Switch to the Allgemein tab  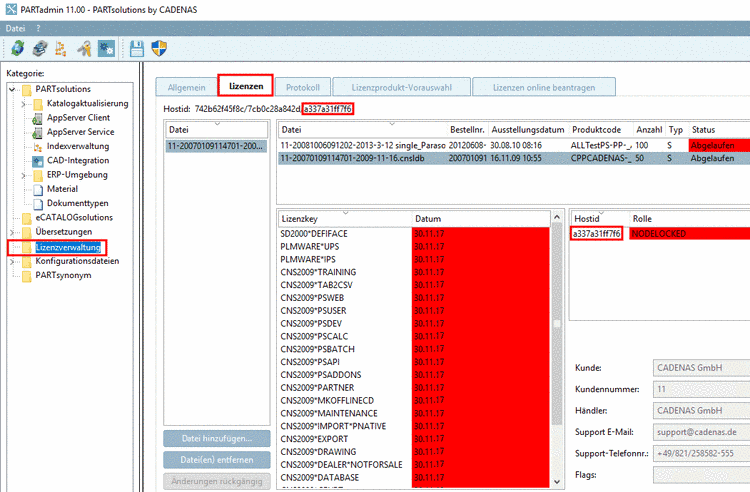point(186,87)
